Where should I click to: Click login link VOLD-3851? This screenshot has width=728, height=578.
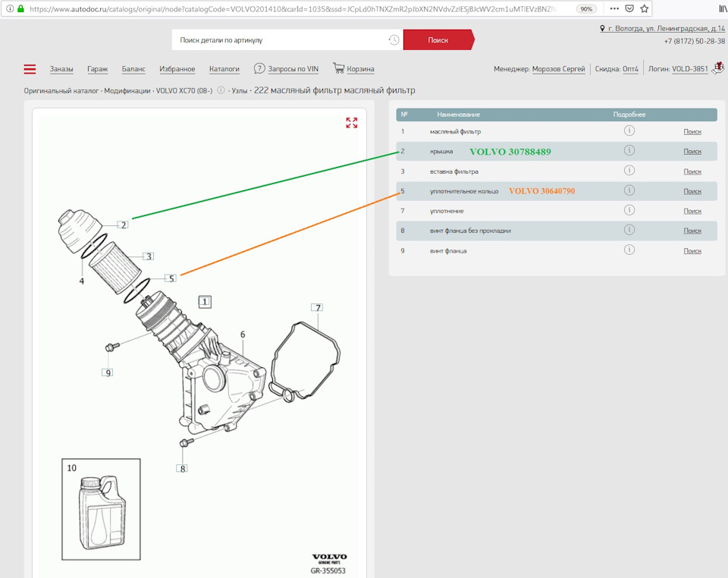tap(690, 69)
